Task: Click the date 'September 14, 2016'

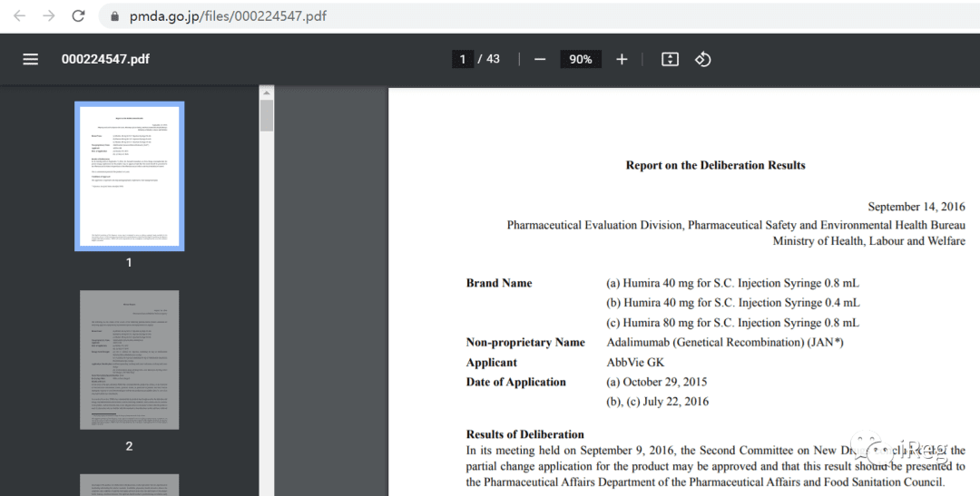Action: 916,207
